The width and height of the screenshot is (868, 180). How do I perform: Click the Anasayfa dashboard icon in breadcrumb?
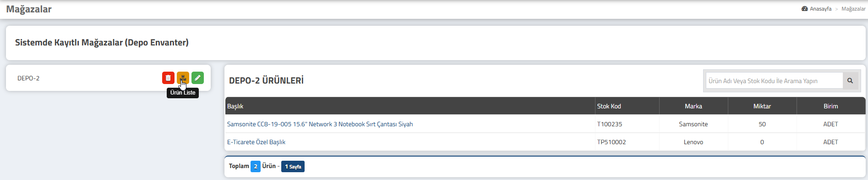pos(805,9)
